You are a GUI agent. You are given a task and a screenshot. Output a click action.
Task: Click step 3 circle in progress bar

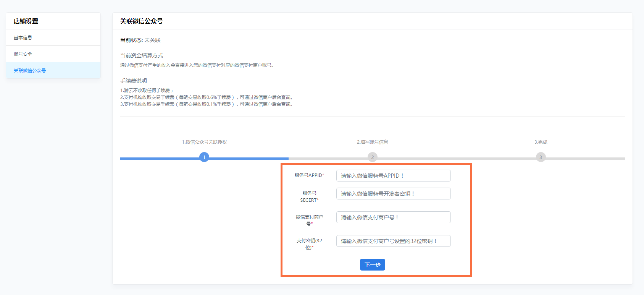click(541, 157)
